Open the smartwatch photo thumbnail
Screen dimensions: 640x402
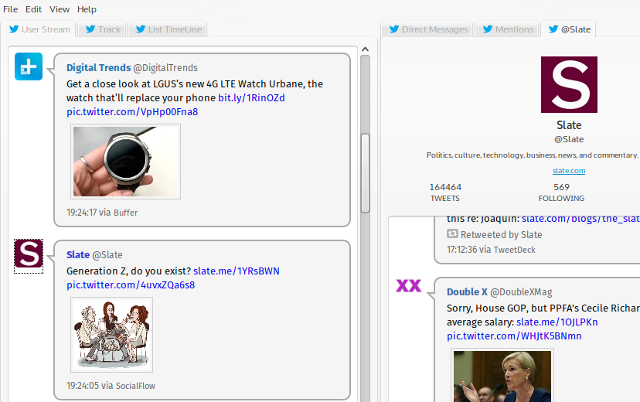(126, 162)
